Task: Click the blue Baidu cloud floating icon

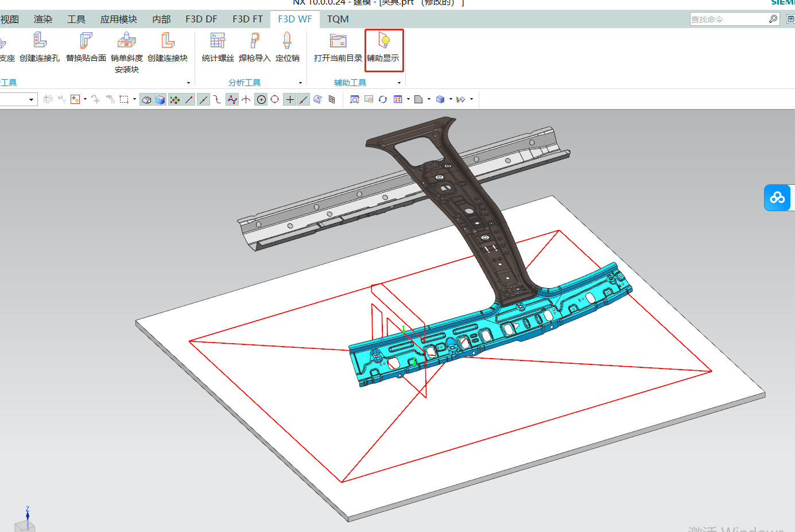Action: tap(778, 197)
